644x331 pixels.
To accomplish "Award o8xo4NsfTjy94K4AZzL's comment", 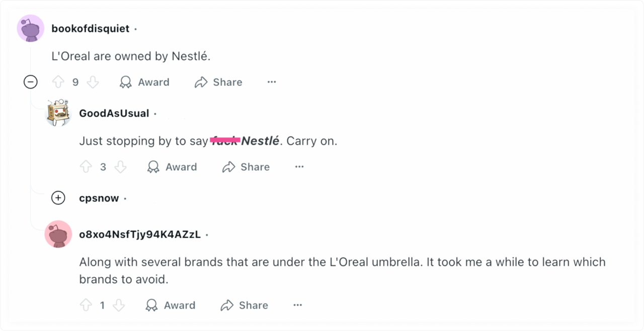I will coord(170,305).
